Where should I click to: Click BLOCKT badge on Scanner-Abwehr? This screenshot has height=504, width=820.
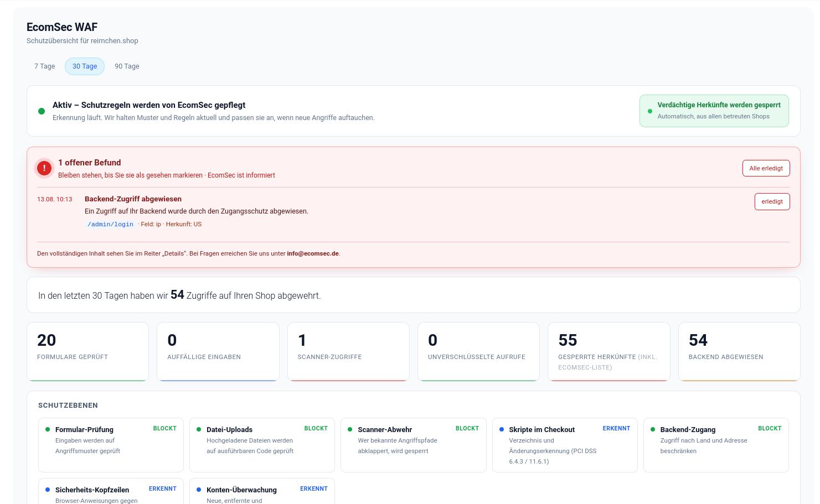(x=467, y=429)
